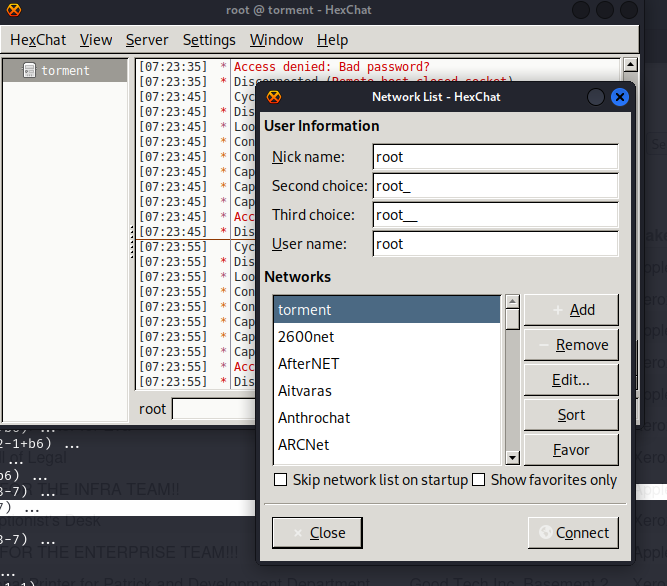Image resolution: width=667 pixels, height=586 pixels.
Task: Open the HexChat menu
Action: tap(38, 40)
